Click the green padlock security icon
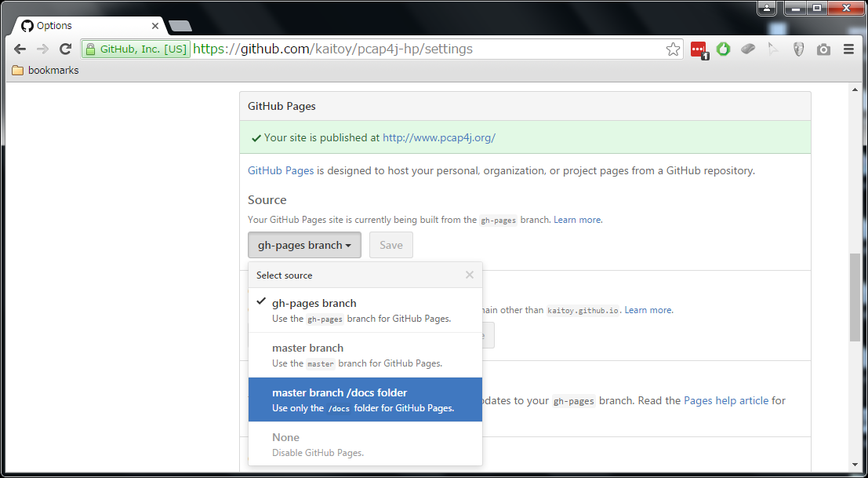Screen dimensions: 868x478 [90, 49]
